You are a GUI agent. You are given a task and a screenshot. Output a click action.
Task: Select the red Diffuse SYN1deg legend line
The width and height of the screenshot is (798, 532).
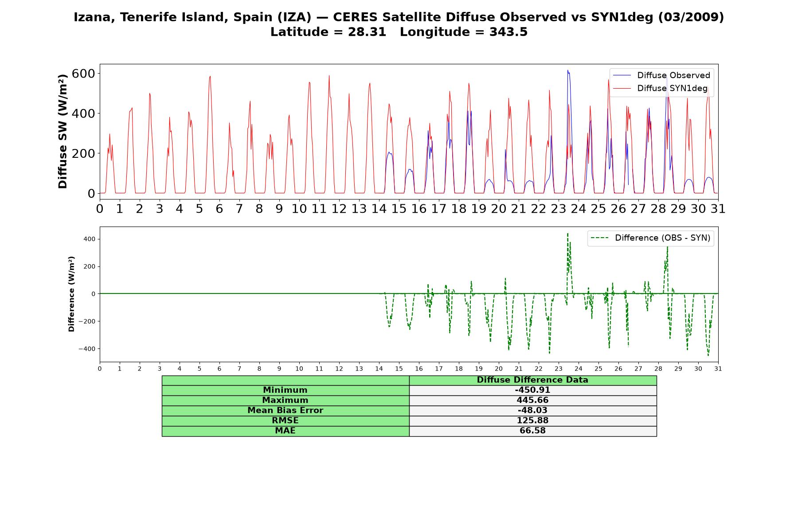tap(622, 88)
